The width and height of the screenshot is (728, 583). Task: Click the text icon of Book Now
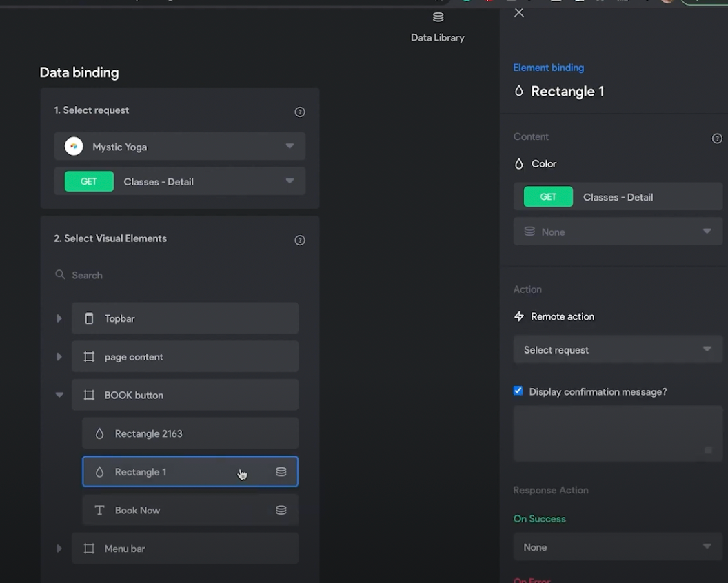click(x=99, y=510)
